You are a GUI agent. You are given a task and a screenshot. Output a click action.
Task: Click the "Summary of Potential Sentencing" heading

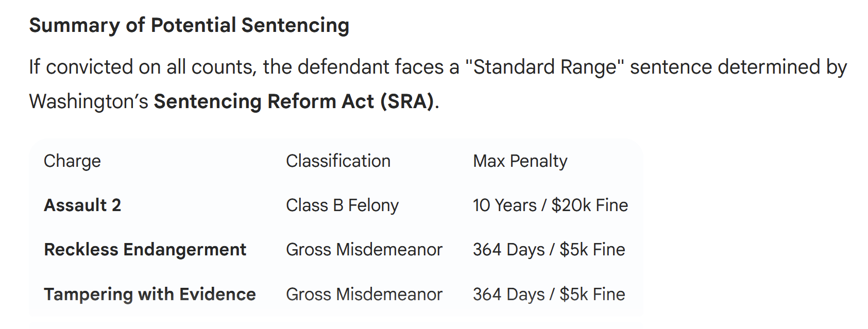click(189, 25)
